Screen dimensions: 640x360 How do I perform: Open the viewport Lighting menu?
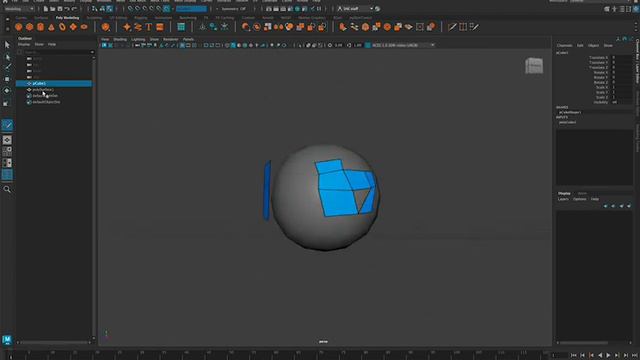coord(138,39)
